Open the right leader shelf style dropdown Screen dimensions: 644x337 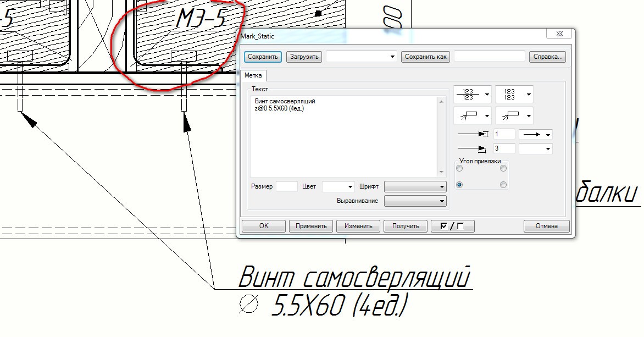click(514, 116)
